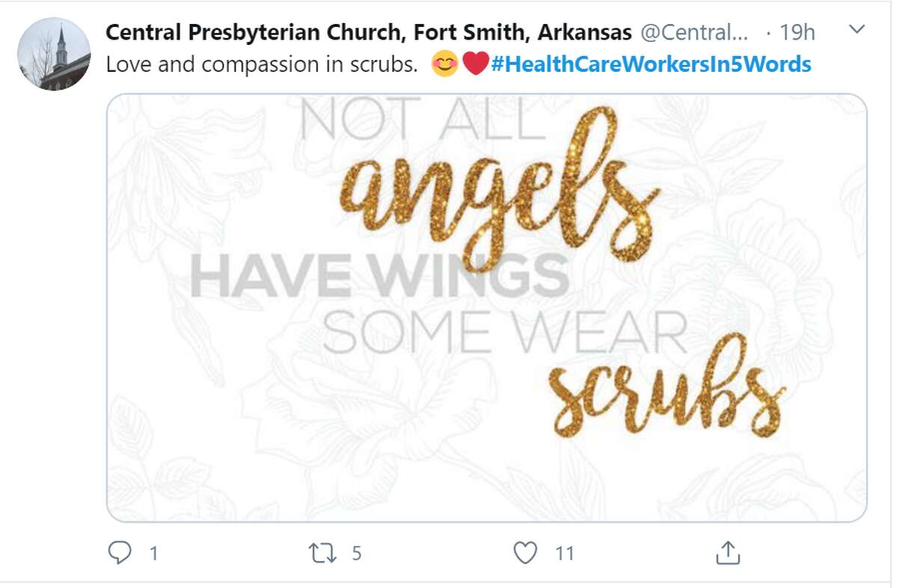Like the tweet with the heart outline icon
The width and height of the screenshot is (898, 588).
(x=526, y=553)
